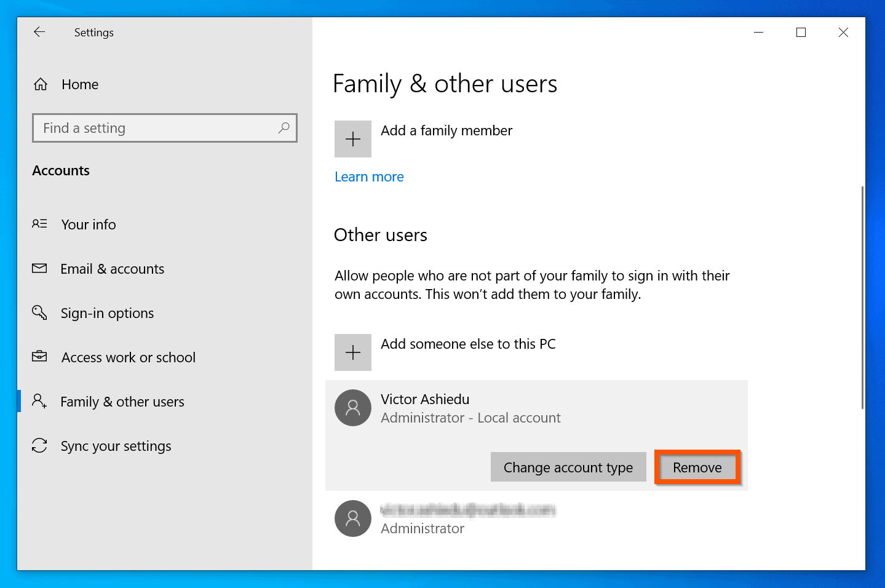
Task: Click the magnifier icon in the search box
Action: pyautogui.click(x=284, y=128)
